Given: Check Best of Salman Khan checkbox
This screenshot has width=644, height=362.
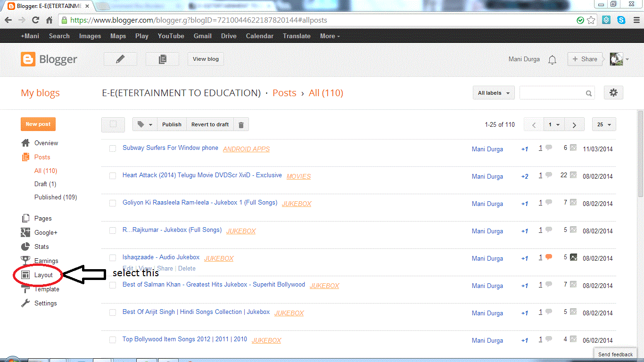Looking at the screenshot, I should (113, 285).
